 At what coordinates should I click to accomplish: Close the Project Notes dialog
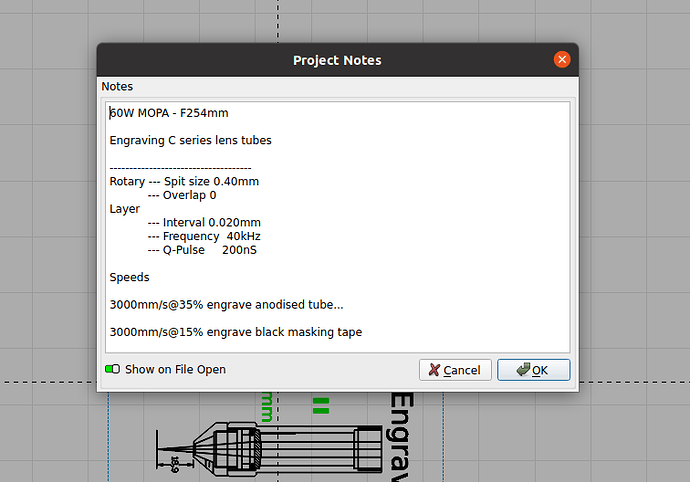point(562,59)
